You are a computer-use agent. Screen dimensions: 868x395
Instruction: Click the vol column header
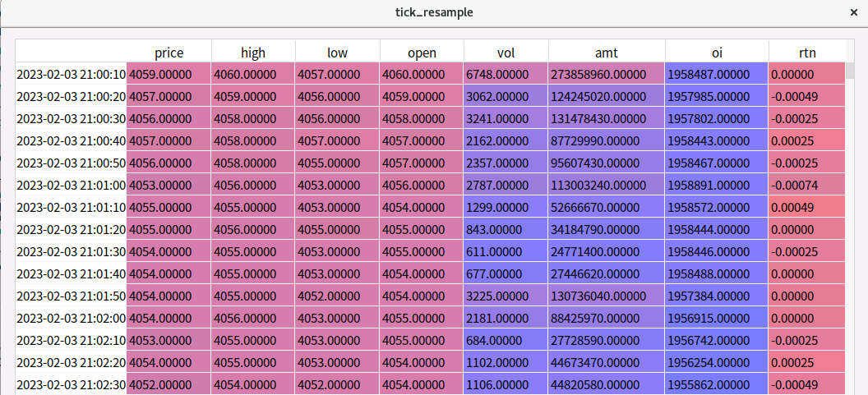point(506,53)
